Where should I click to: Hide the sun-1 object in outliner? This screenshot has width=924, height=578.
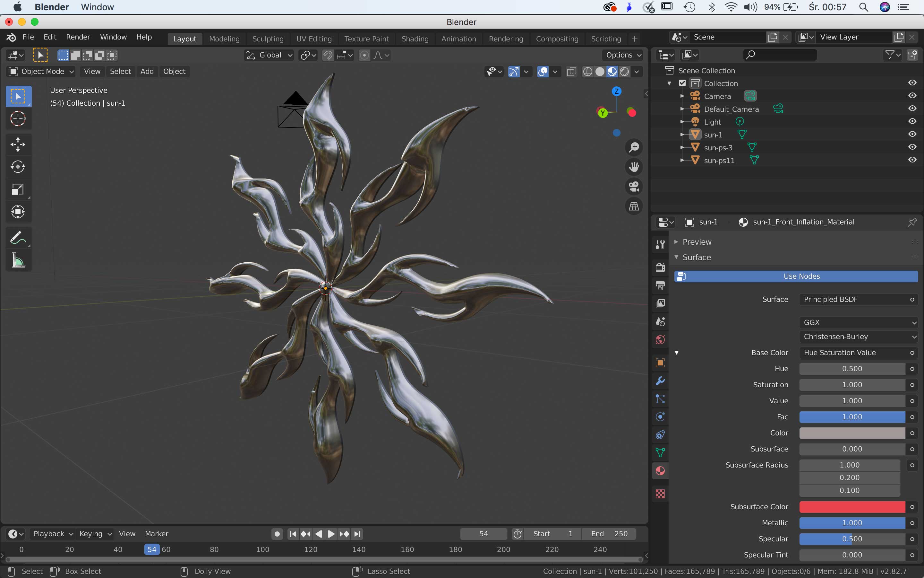point(912,134)
